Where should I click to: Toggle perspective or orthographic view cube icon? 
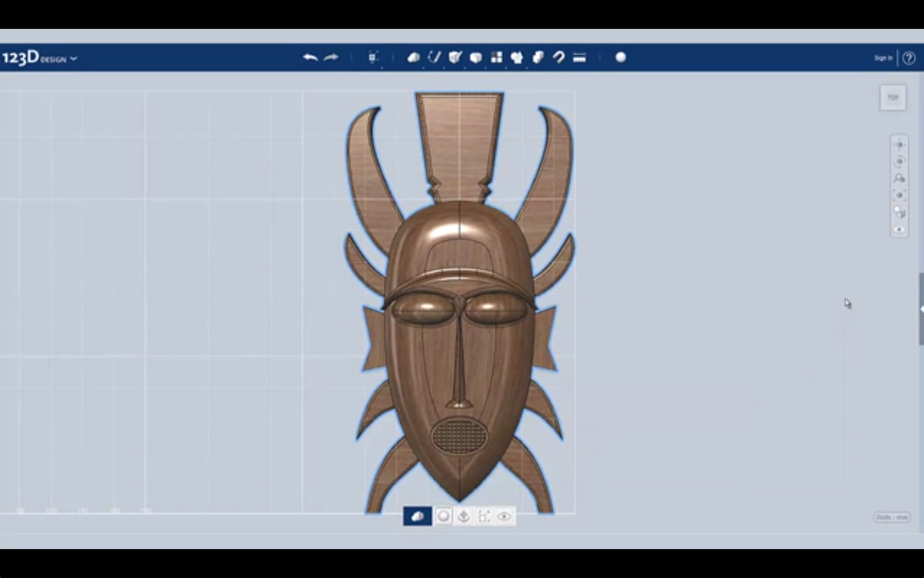899,213
